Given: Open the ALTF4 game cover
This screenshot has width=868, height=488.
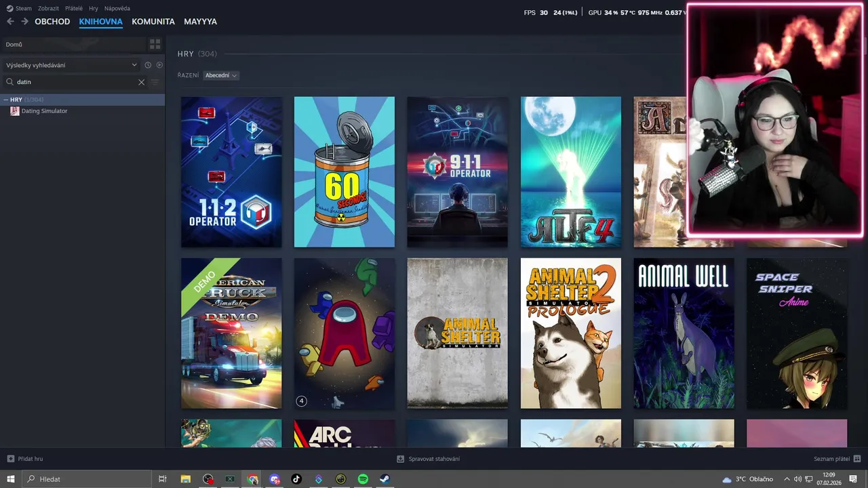Looking at the screenshot, I should [571, 172].
